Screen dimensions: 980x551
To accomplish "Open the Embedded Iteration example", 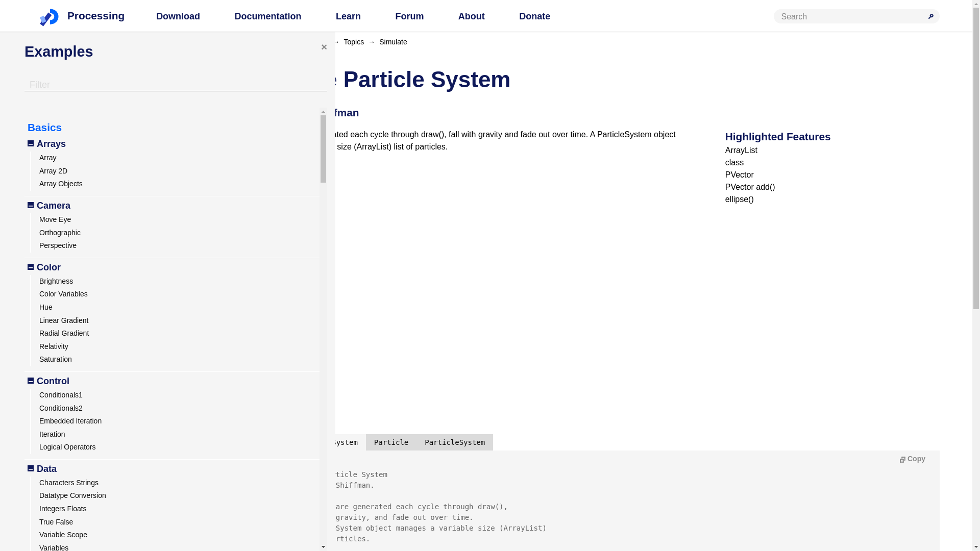I will click(70, 421).
